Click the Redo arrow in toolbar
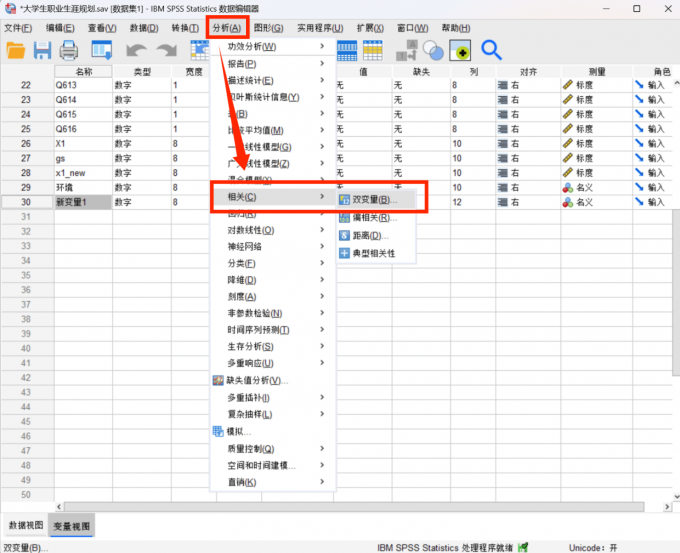The width and height of the screenshot is (680, 553). point(166,50)
